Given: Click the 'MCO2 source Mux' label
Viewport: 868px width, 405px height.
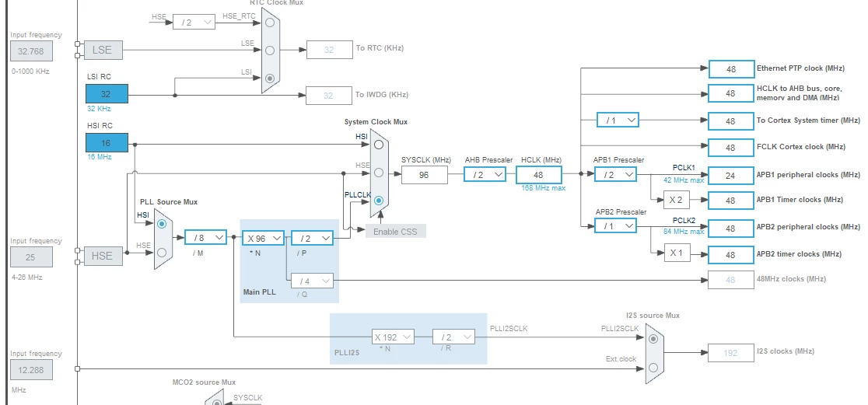Looking at the screenshot, I should tap(204, 382).
